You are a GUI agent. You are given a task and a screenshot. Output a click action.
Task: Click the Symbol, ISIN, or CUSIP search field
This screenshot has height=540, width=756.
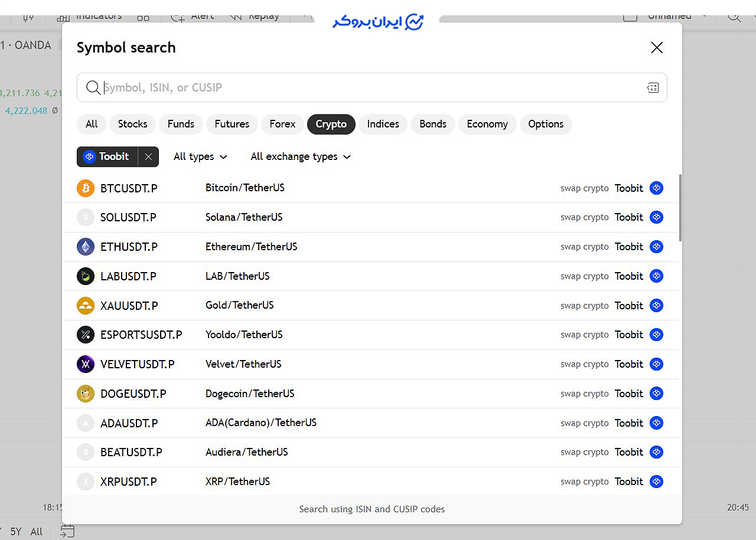click(x=372, y=87)
